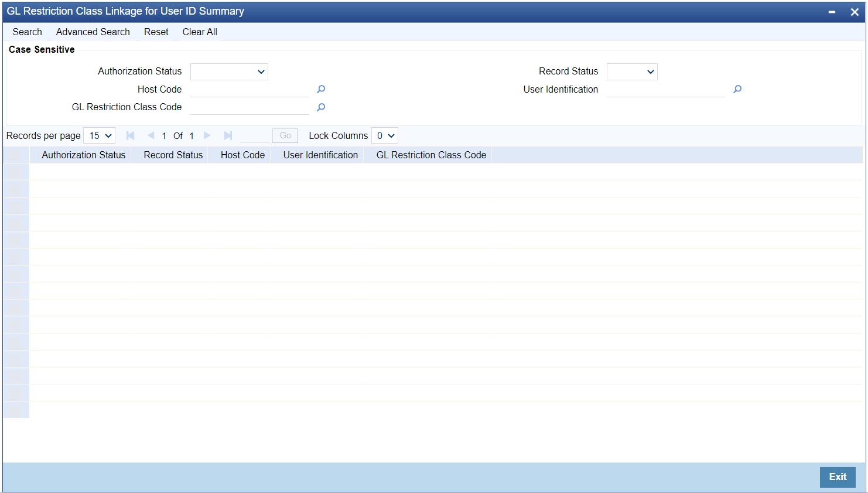Screen dimensions: 868x493
Task: Open User Identification lookup search icon
Action: point(737,89)
